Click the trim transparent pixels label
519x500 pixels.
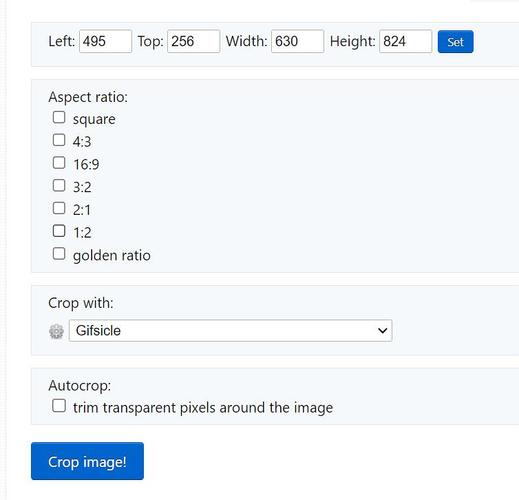point(203,408)
